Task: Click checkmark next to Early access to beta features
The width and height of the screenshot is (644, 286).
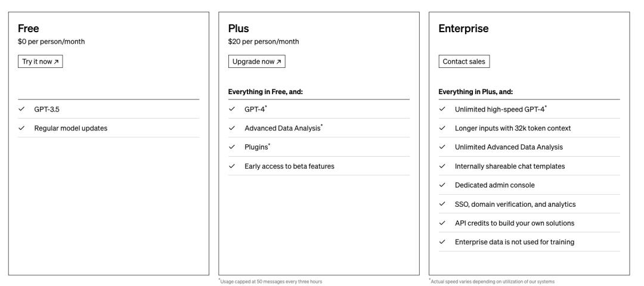Action: pos(232,166)
